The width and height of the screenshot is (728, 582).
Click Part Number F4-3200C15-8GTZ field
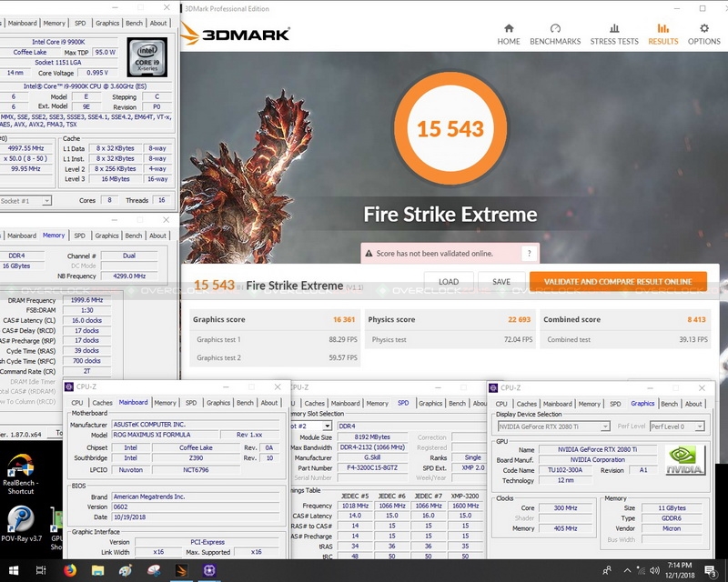pyautogui.click(x=372, y=467)
